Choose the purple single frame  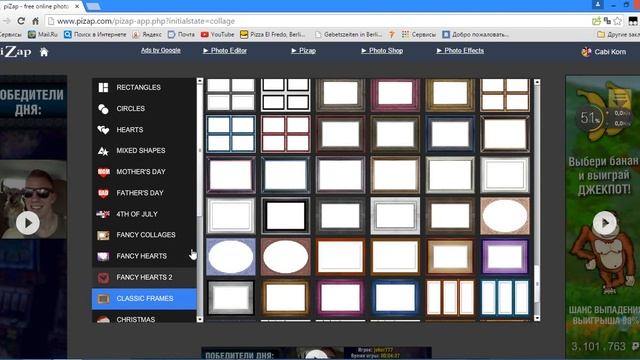[505, 257]
